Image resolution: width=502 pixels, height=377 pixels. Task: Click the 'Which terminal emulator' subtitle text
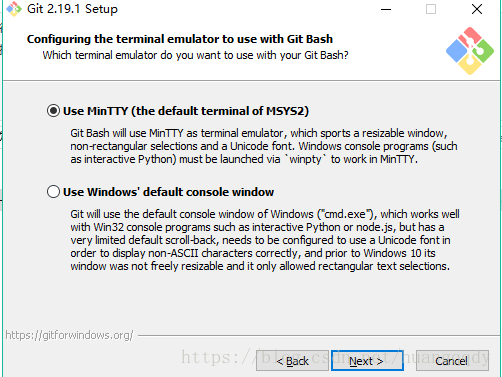[195, 55]
